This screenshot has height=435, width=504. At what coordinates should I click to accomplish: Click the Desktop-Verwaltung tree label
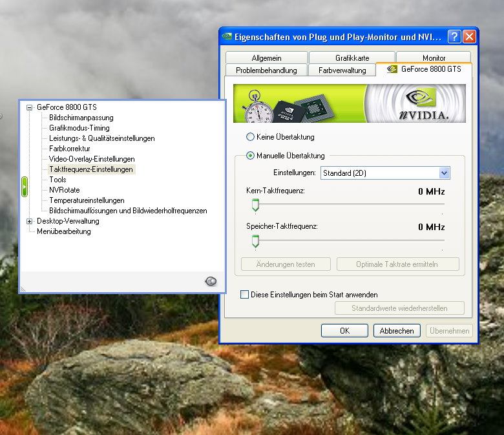(68, 221)
